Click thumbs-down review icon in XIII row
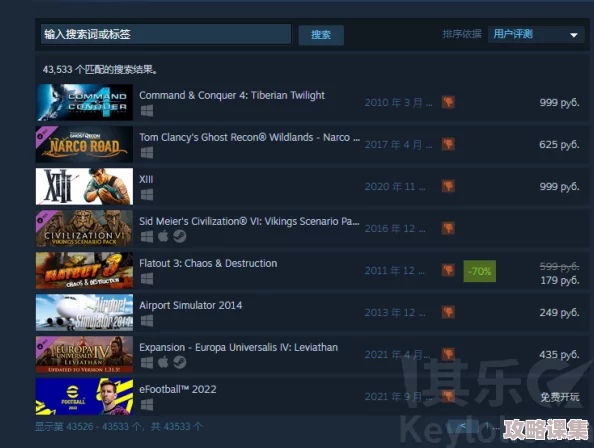594x448 pixels. click(448, 186)
